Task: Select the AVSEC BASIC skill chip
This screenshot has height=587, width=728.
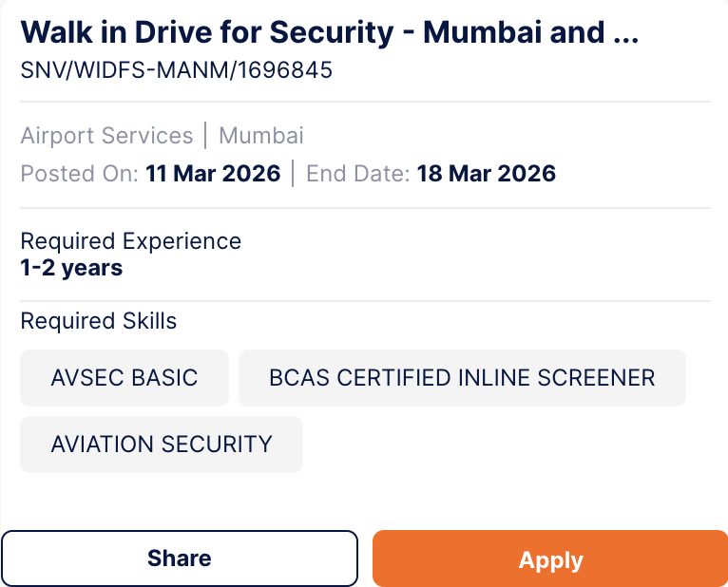Action: [125, 378]
